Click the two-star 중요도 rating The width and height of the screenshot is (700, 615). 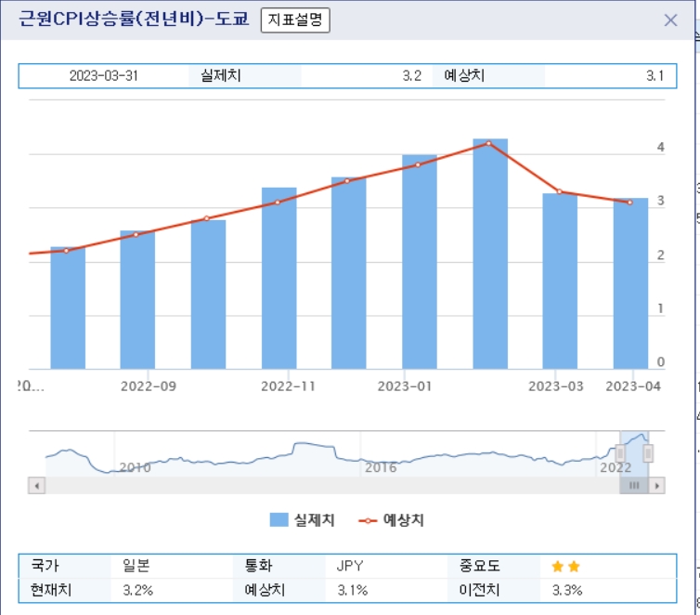point(565,567)
